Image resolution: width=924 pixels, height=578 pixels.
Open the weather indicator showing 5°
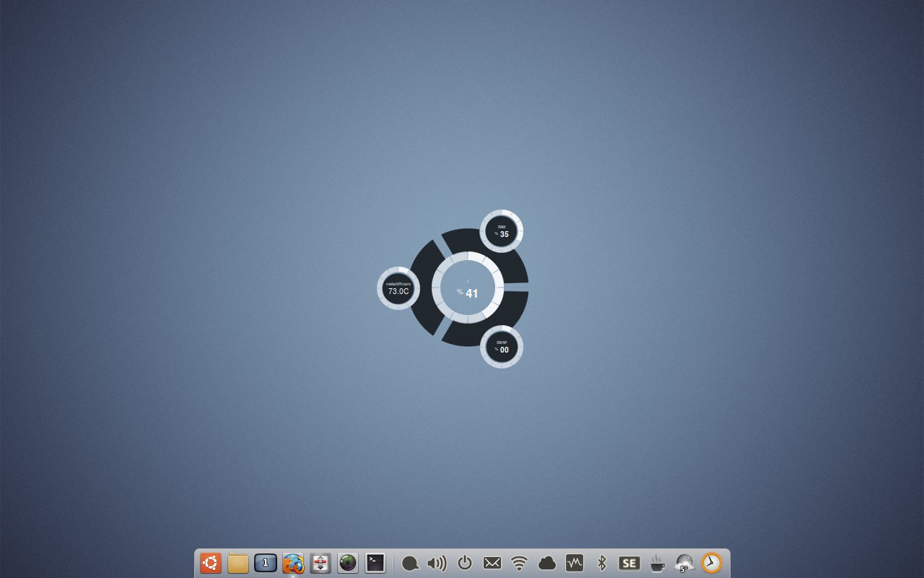pos(684,563)
